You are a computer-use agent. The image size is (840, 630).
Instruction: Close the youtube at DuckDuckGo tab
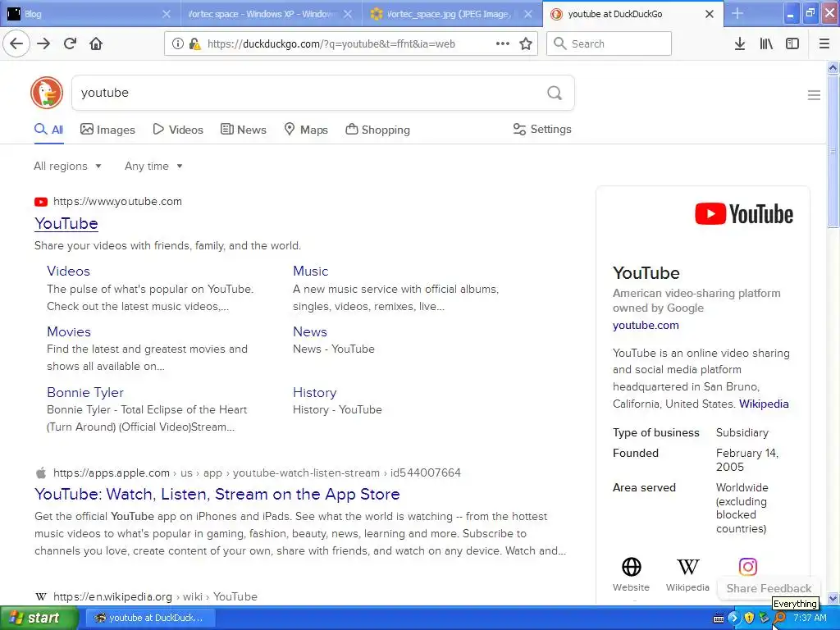[710, 14]
